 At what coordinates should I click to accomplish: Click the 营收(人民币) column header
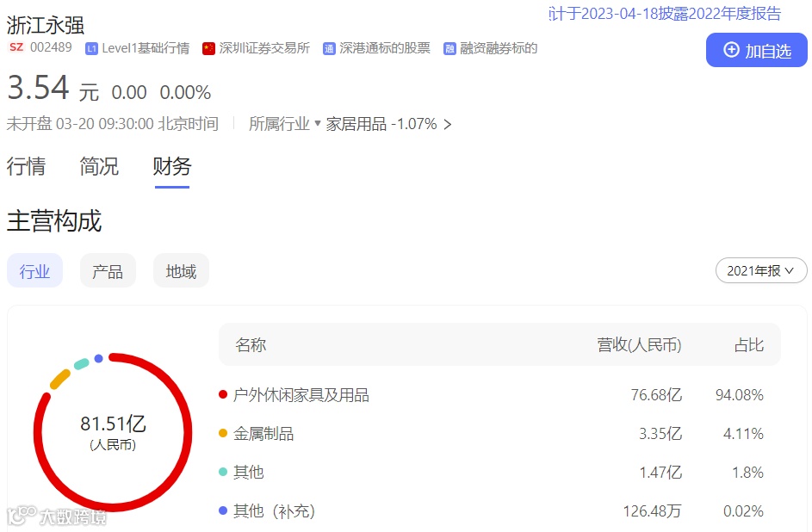(639, 344)
